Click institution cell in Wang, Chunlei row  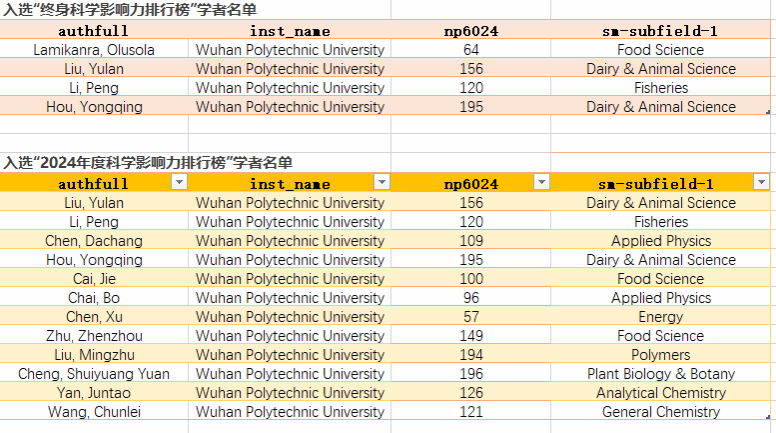click(x=290, y=412)
